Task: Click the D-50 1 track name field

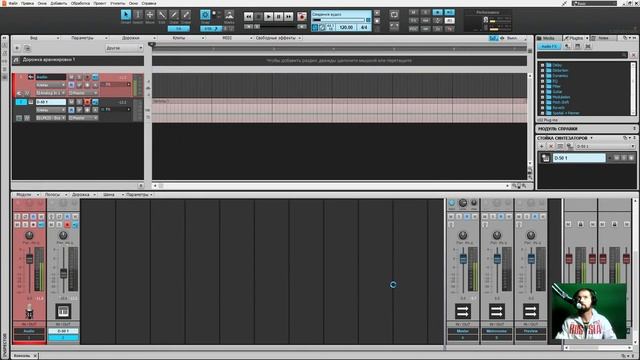Action: click(51, 102)
